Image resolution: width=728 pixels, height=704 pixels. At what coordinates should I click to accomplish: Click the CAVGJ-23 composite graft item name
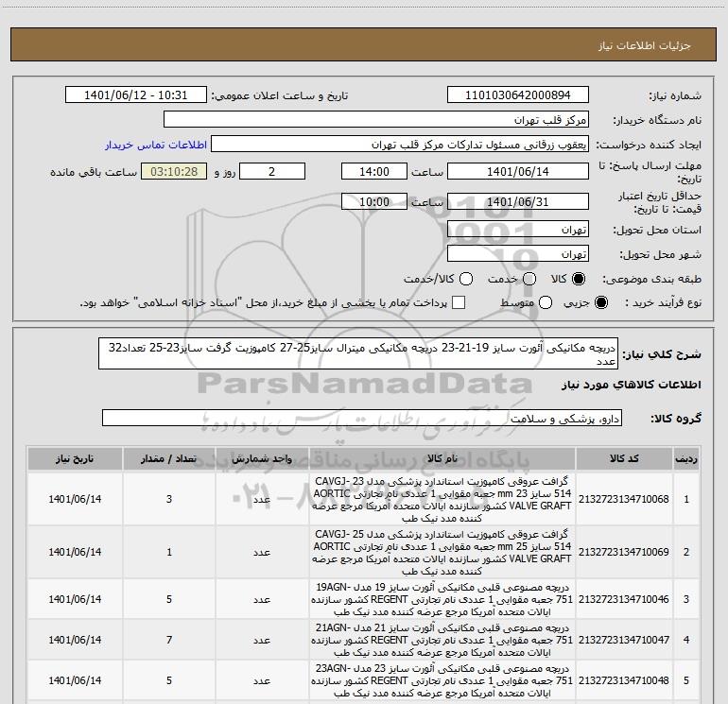point(442,499)
